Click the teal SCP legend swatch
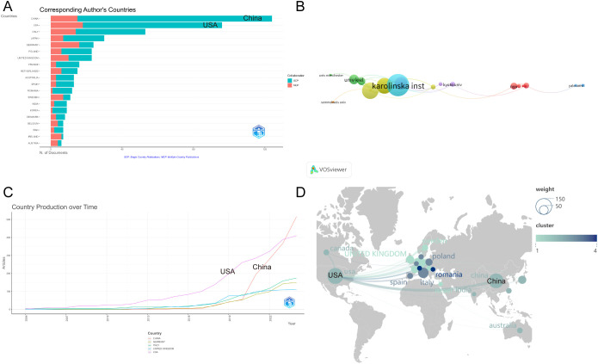Image resolution: width=598 pixels, height=364 pixels. 290,81
